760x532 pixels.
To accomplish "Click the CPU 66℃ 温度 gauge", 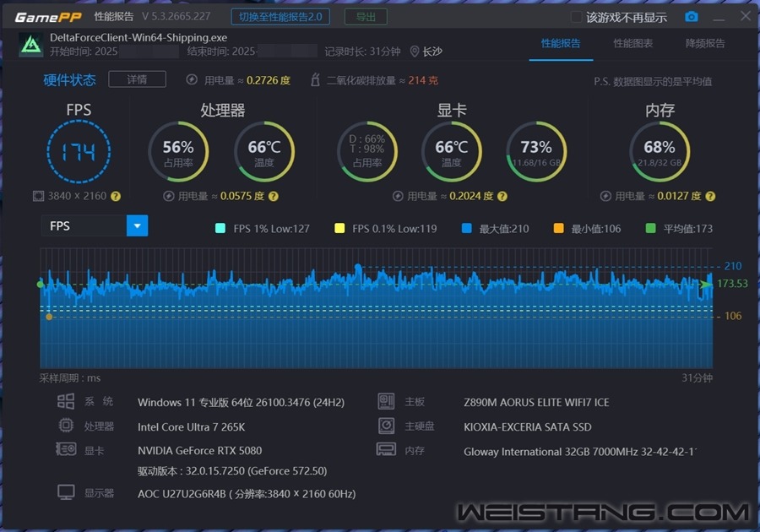I will (x=264, y=152).
